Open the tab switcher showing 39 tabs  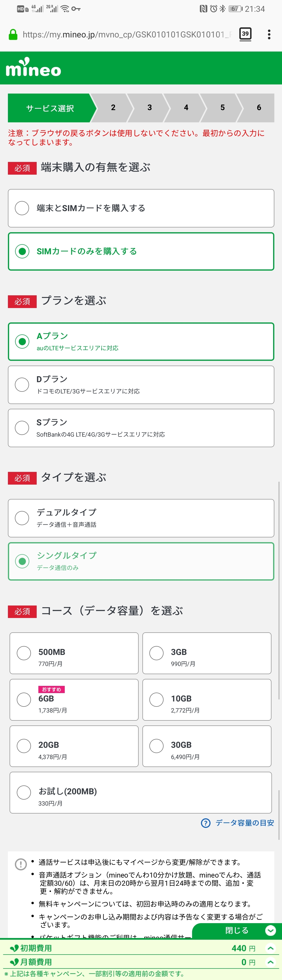click(x=245, y=34)
